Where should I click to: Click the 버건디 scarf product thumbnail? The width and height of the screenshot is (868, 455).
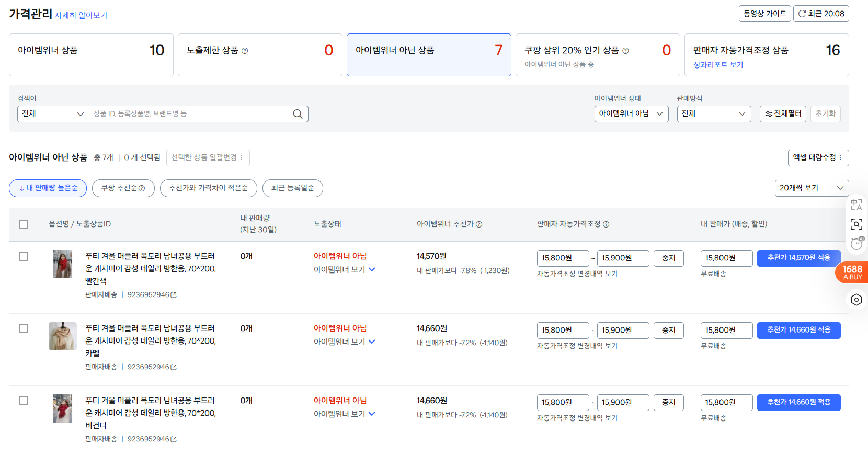[63, 408]
